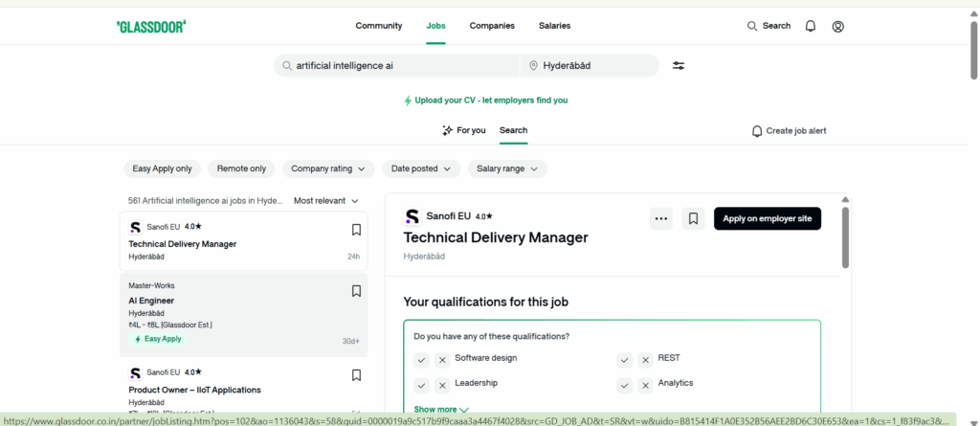Click the Master-Works company name
Screen dimensions: 980x426
click(x=152, y=286)
